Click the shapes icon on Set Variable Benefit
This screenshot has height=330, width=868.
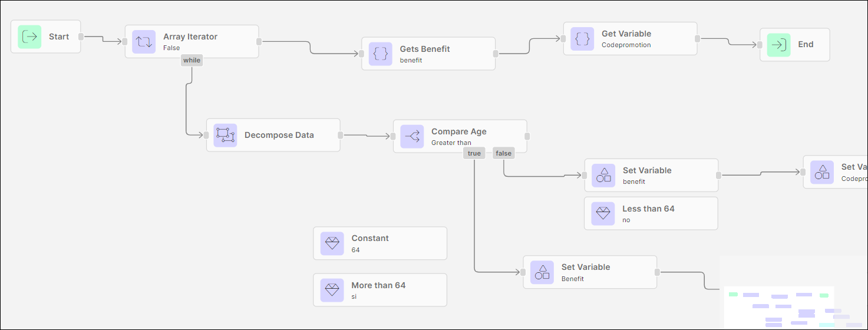pos(542,272)
